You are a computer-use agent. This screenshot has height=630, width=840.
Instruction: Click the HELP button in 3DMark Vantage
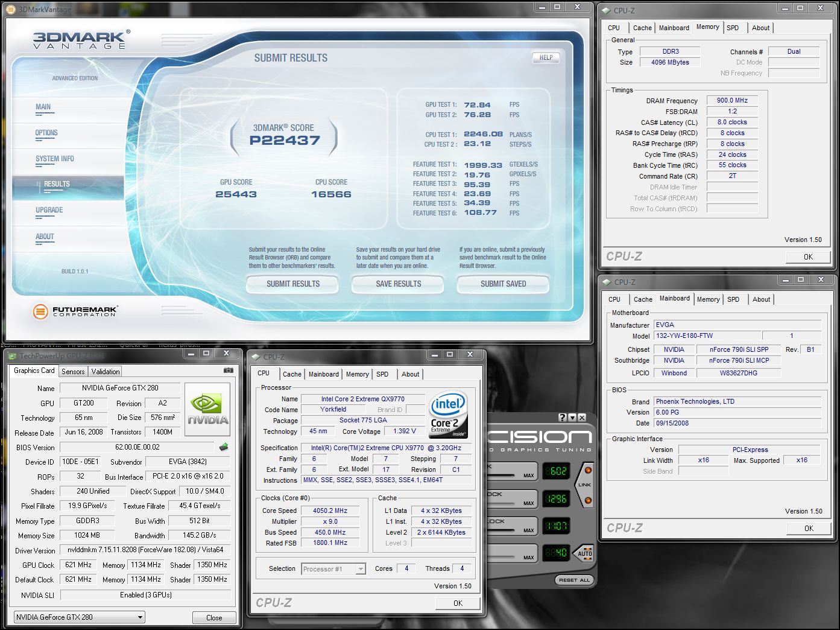click(546, 58)
